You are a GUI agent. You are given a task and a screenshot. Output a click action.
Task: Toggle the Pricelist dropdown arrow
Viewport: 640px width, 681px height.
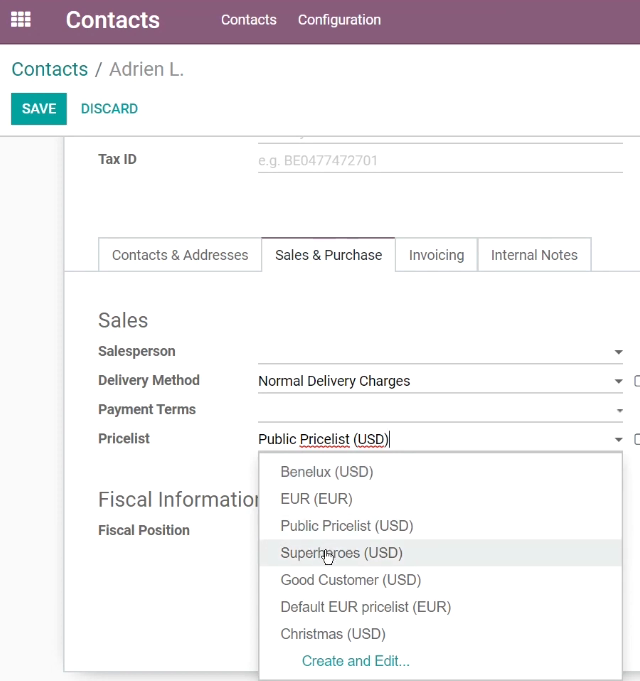coord(618,440)
